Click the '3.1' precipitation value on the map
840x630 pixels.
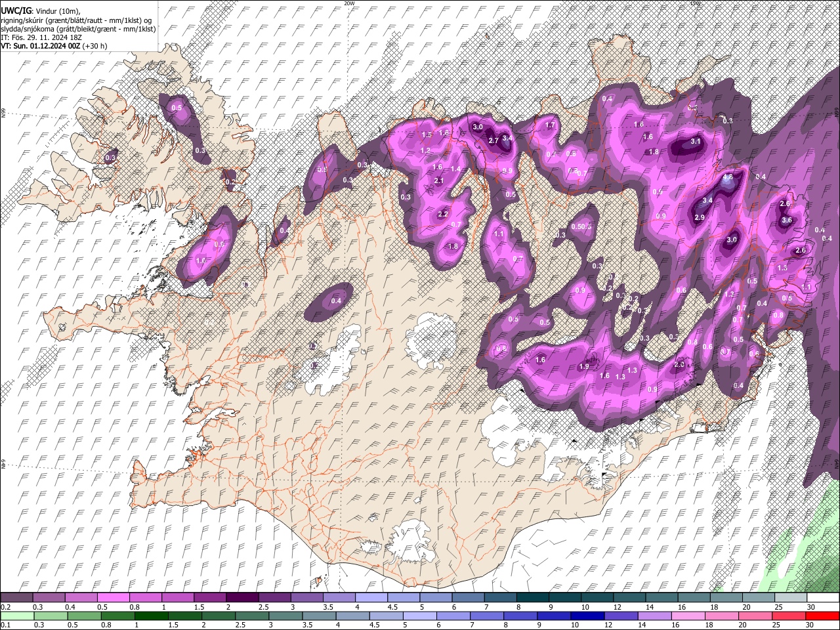pyautogui.click(x=696, y=141)
